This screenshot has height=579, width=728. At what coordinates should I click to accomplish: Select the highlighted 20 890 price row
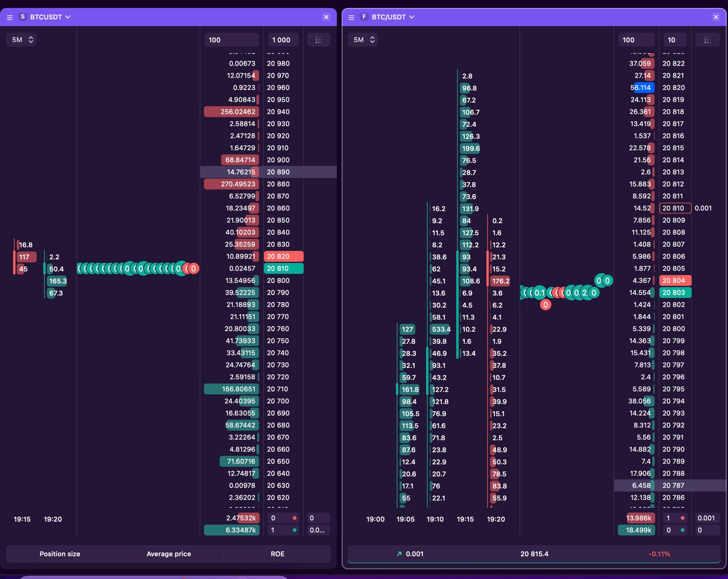click(268, 172)
